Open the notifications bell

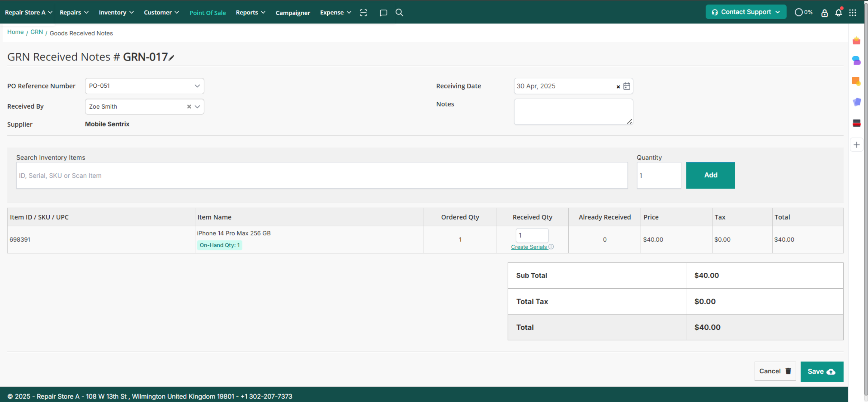[x=838, y=12]
